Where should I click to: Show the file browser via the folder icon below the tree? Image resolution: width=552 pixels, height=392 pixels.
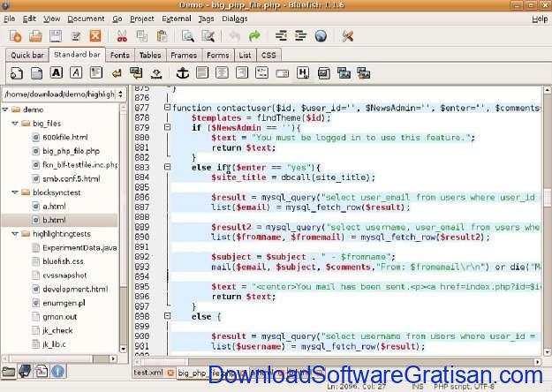pyautogui.click(x=9, y=371)
